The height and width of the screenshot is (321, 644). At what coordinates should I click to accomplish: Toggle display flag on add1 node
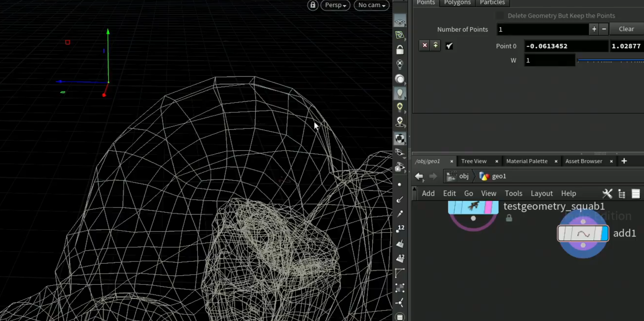[605, 233]
